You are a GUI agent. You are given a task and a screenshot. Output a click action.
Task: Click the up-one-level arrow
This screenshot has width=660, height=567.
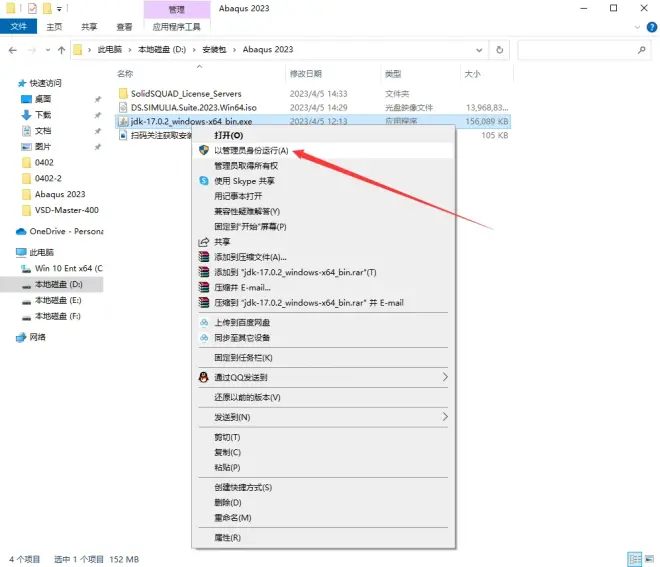click(61, 50)
